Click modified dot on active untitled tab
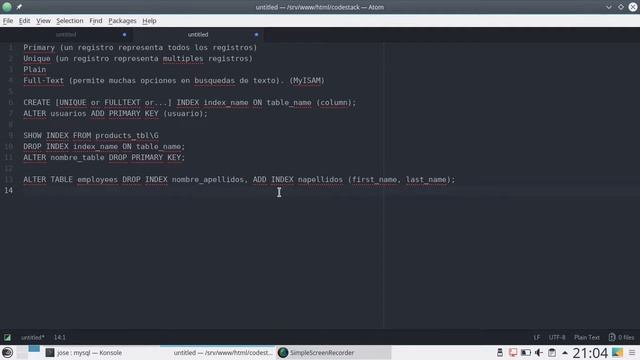This screenshot has width=640, height=360. [256, 35]
